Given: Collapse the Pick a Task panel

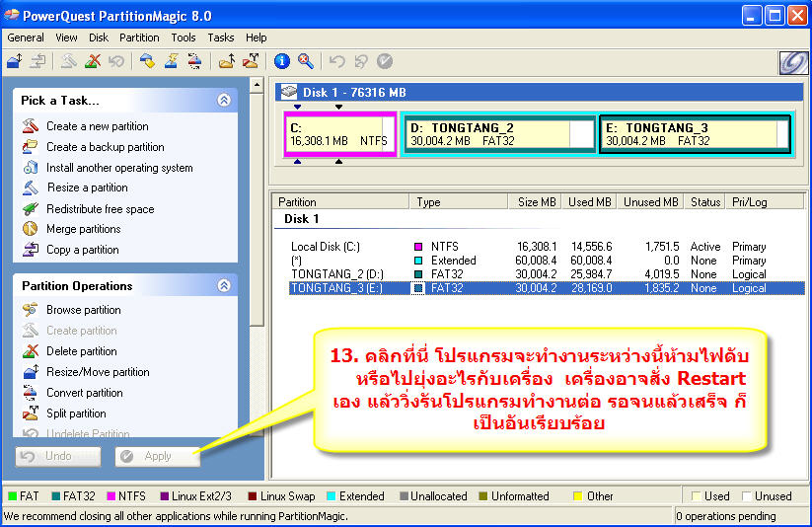Looking at the screenshot, I should click(224, 100).
